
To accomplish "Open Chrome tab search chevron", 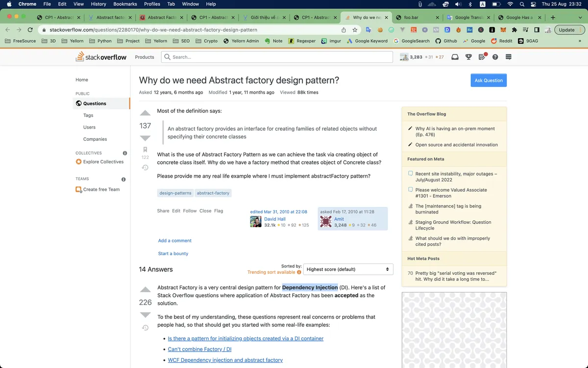I will pyautogui.click(x=579, y=17).
